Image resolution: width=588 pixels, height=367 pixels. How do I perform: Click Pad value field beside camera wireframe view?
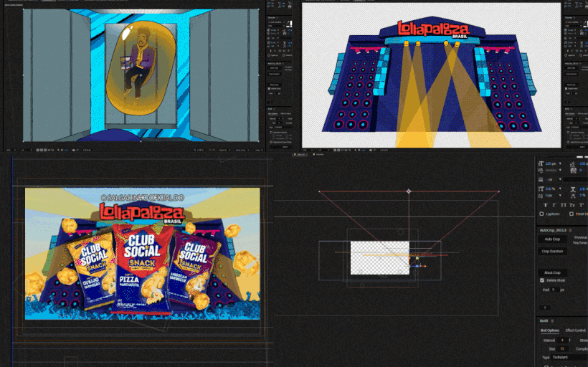[553, 290]
